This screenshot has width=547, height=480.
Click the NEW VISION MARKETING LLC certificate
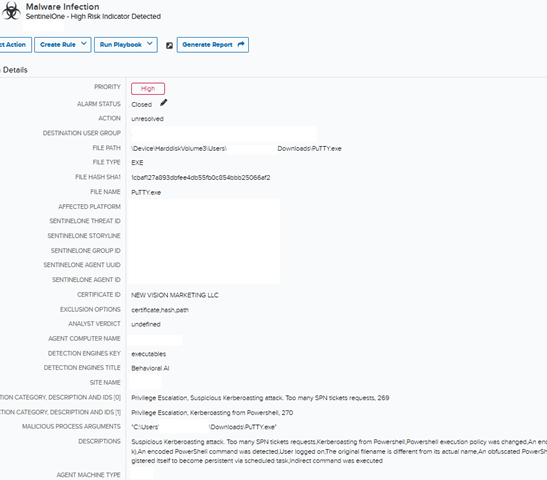point(175,295)
